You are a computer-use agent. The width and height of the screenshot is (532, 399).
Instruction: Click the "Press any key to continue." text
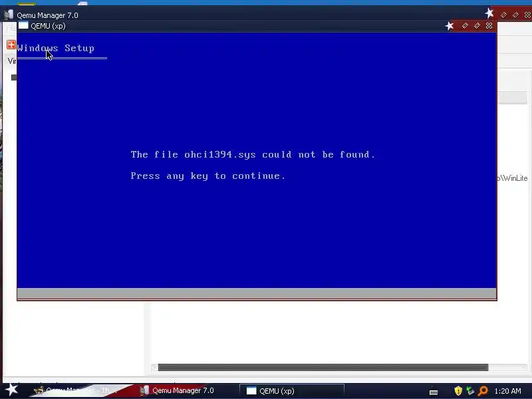[208, 176]
